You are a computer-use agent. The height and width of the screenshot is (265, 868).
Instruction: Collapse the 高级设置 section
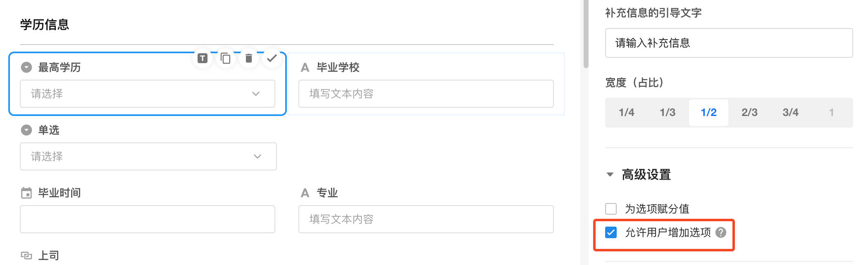click(x=610, y=175)
